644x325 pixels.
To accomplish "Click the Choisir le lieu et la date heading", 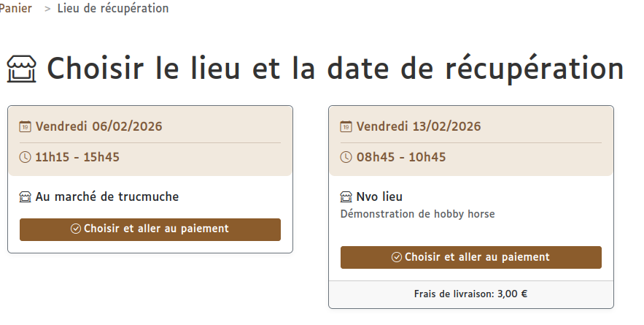I will 335,69.
